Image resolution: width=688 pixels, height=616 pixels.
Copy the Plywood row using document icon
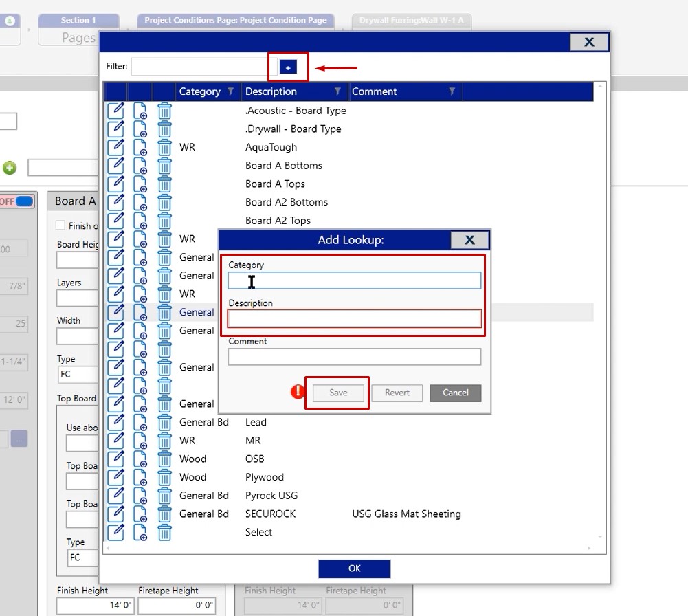point(140,478)
